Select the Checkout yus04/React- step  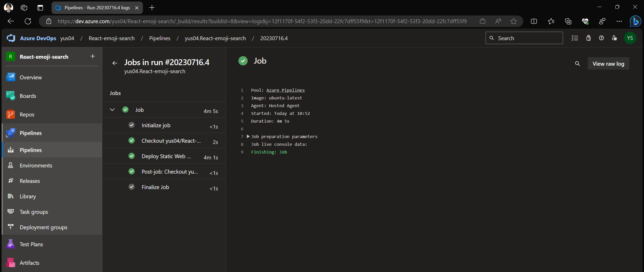click(164, 141)
